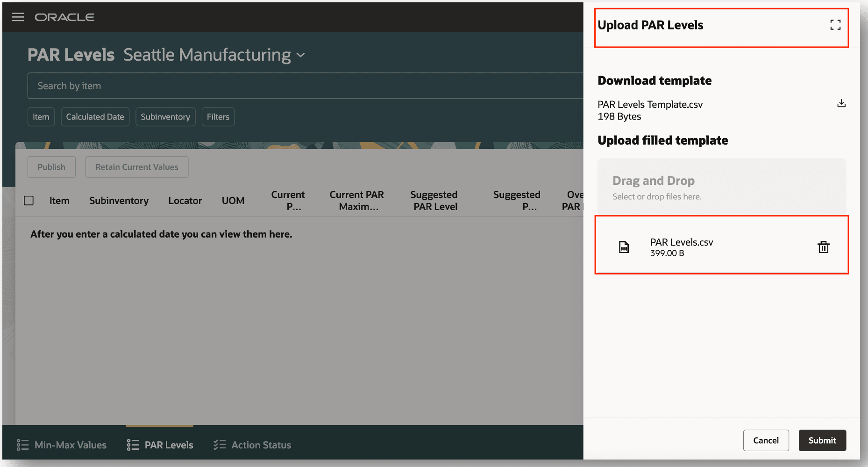Click the Download template heading
The height and width of the screenshot is (467, 868).
[x=655, y=81]
